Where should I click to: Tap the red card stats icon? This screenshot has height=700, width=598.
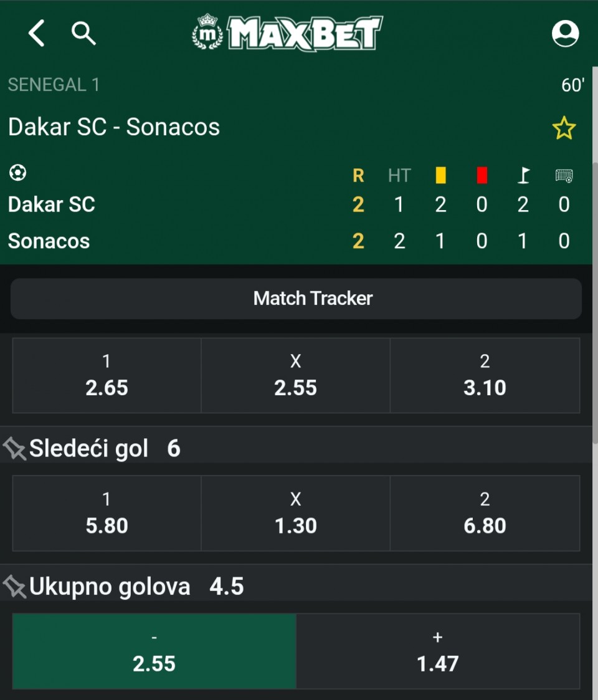[482, 176]
